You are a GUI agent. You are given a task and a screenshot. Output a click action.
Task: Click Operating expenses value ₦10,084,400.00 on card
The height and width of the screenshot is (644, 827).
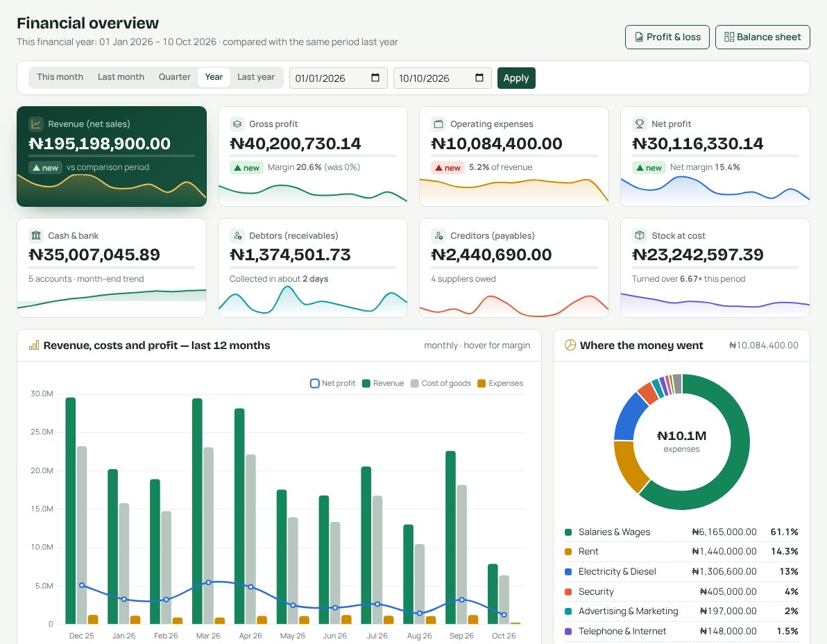pos(497,144)
